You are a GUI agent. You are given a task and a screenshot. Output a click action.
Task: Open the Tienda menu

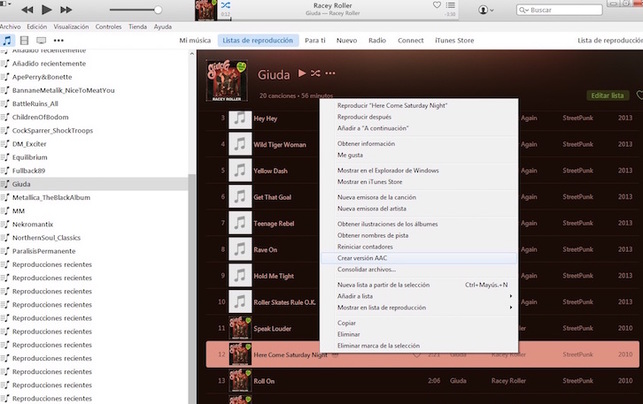coord(138,27)
